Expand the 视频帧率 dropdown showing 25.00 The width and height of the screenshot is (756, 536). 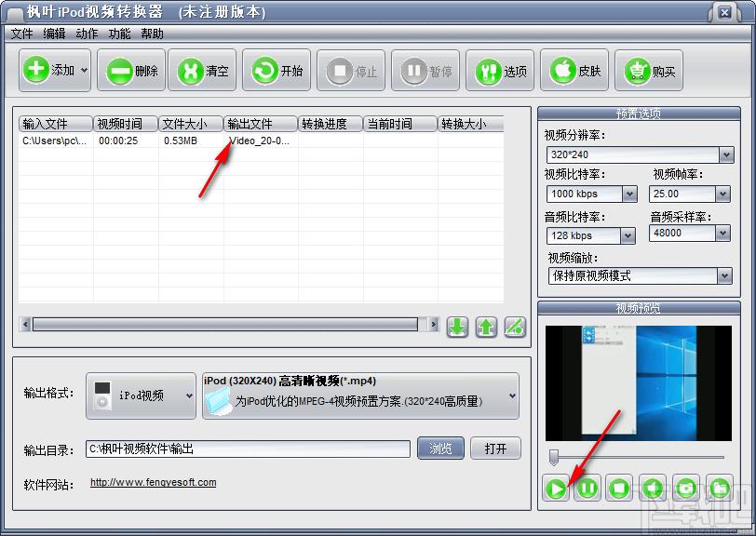pyautogui.click(x=722, y=194)
